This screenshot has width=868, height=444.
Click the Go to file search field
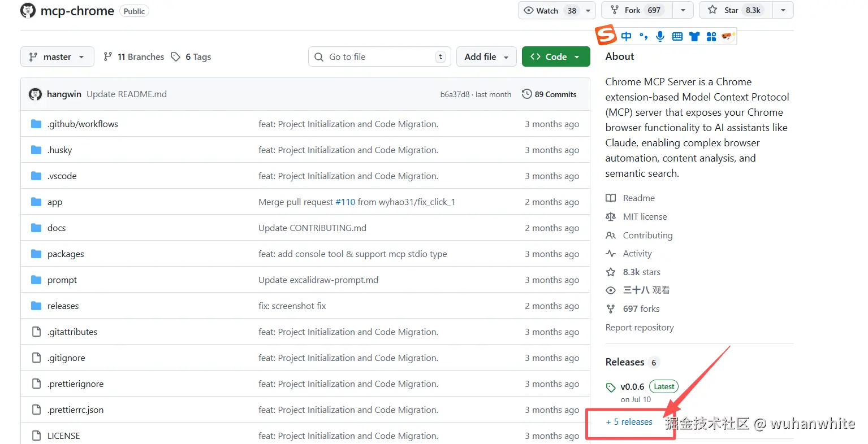(379, 56)
